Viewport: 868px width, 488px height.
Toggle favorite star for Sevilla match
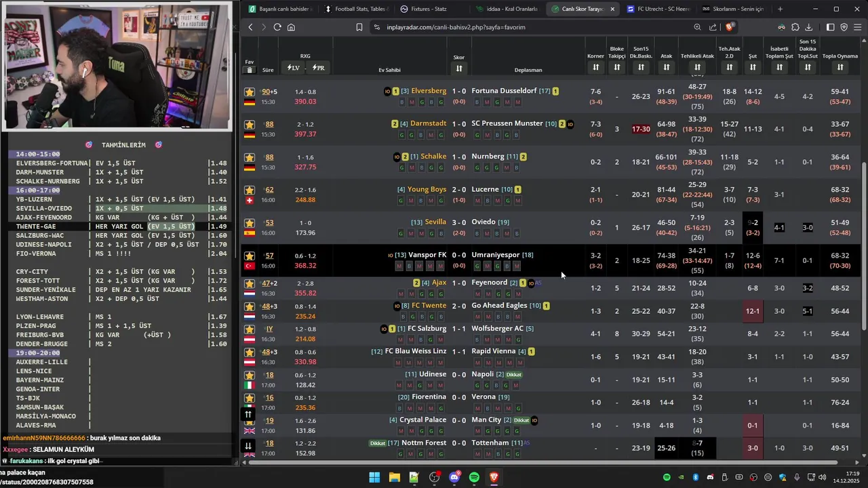tap(250, 223)
